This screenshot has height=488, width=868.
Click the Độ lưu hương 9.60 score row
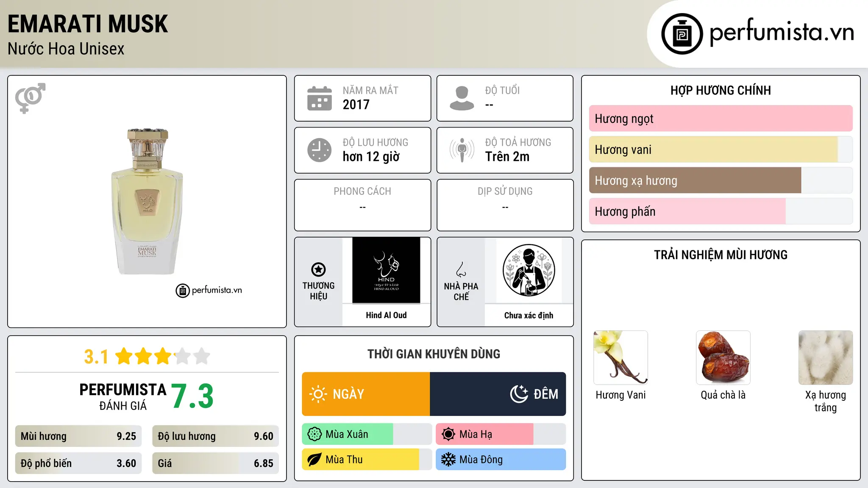[216, 436]
